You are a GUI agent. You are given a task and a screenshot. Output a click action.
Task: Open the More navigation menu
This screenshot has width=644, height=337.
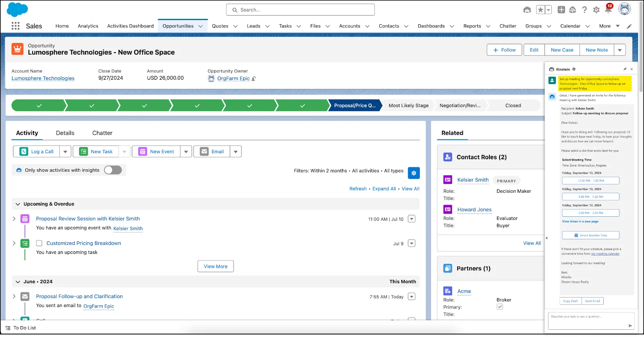point(609,26)
